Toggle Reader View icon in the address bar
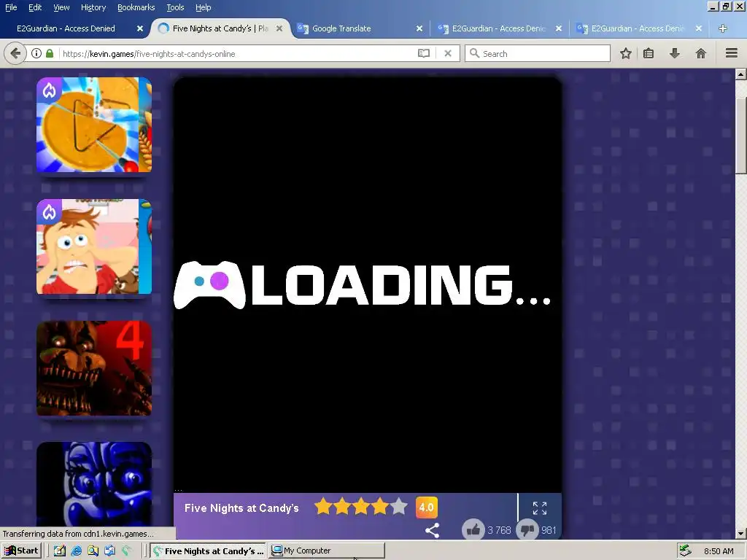The height and width of the screenshot is (560, 747). point(424,53)
